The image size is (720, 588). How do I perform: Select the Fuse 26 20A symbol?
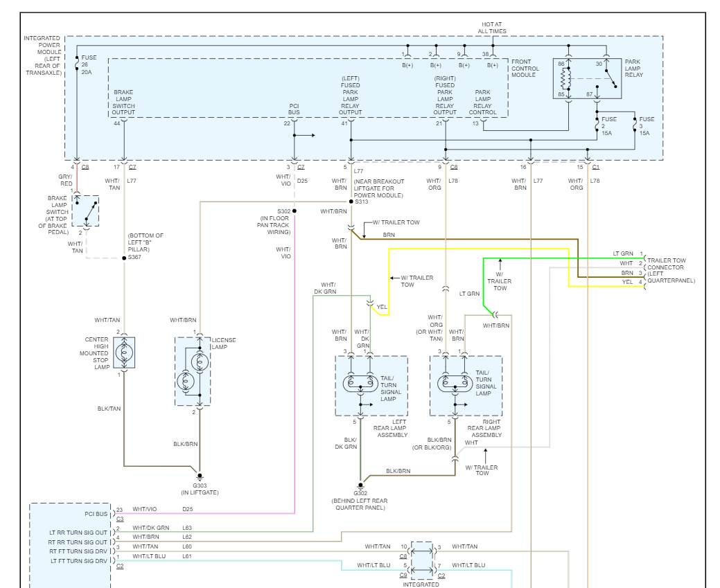click(77, 63)
